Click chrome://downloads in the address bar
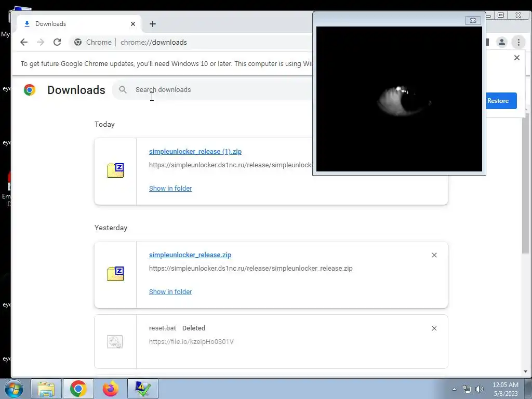Screen dimensions: 532x399 (154, 42)
